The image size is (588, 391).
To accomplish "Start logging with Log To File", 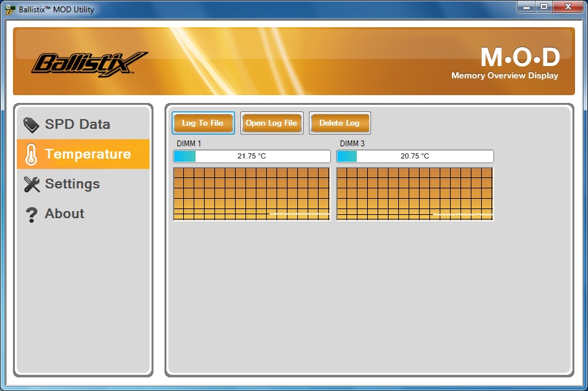I will (203, 123).
